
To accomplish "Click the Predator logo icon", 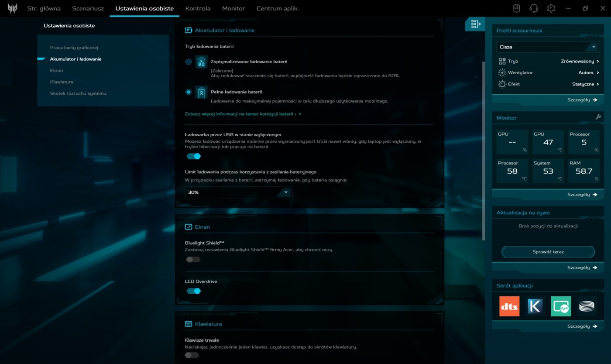I will click(12, 8).
